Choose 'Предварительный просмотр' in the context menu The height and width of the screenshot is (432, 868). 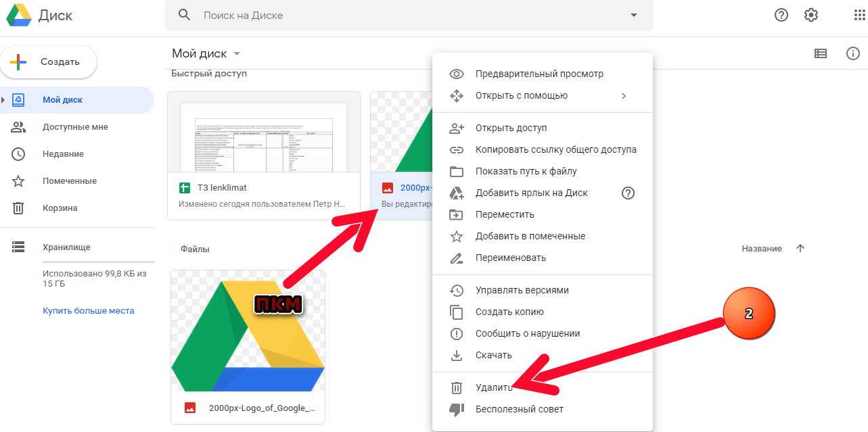point(543,74)
